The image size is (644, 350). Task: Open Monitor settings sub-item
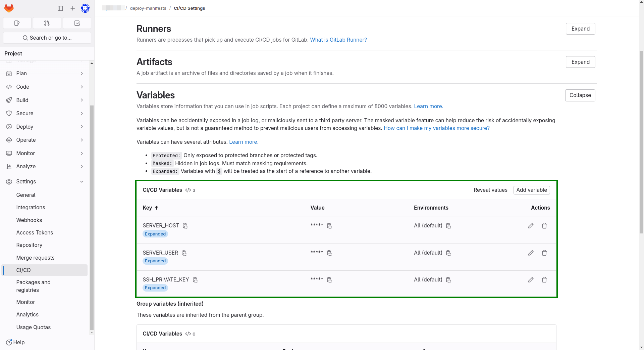[x=45, y=302]
